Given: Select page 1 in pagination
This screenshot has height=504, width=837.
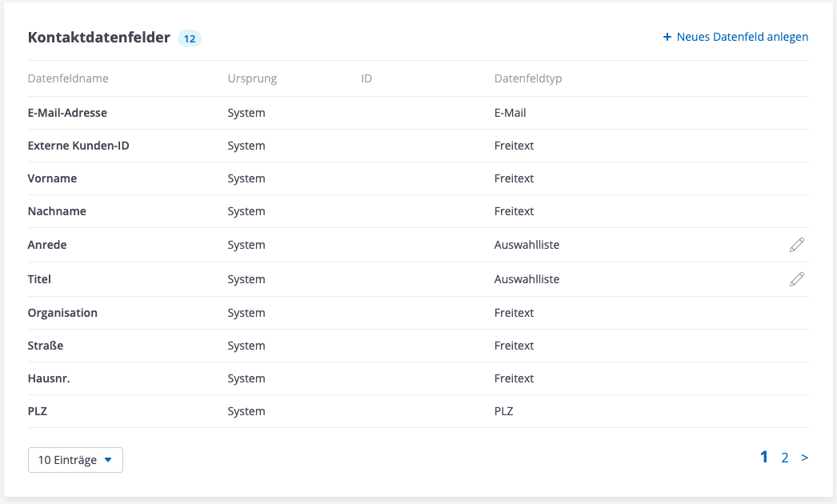Looking at the screenshot, I should point(764,458).
